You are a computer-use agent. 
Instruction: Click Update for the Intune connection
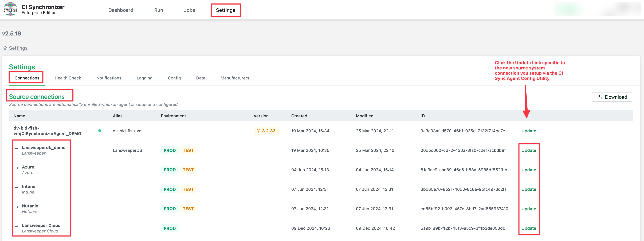[x=529, y=189]
